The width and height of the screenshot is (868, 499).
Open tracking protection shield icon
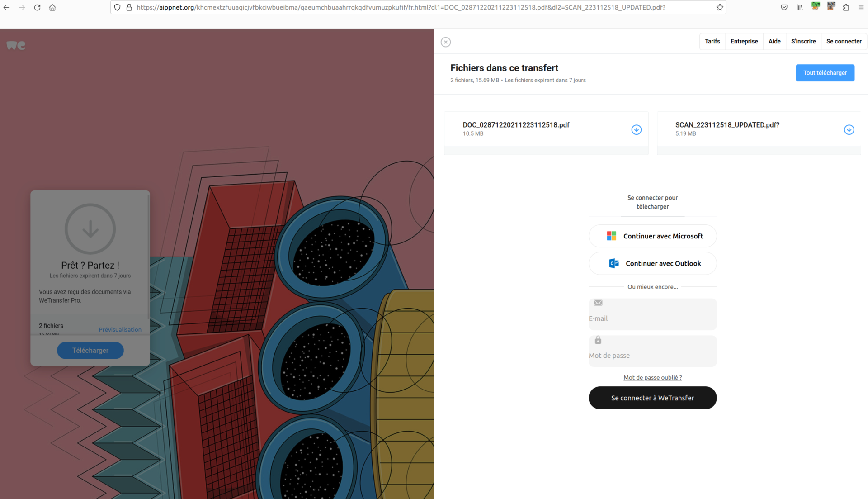click(x=117, y=7)
